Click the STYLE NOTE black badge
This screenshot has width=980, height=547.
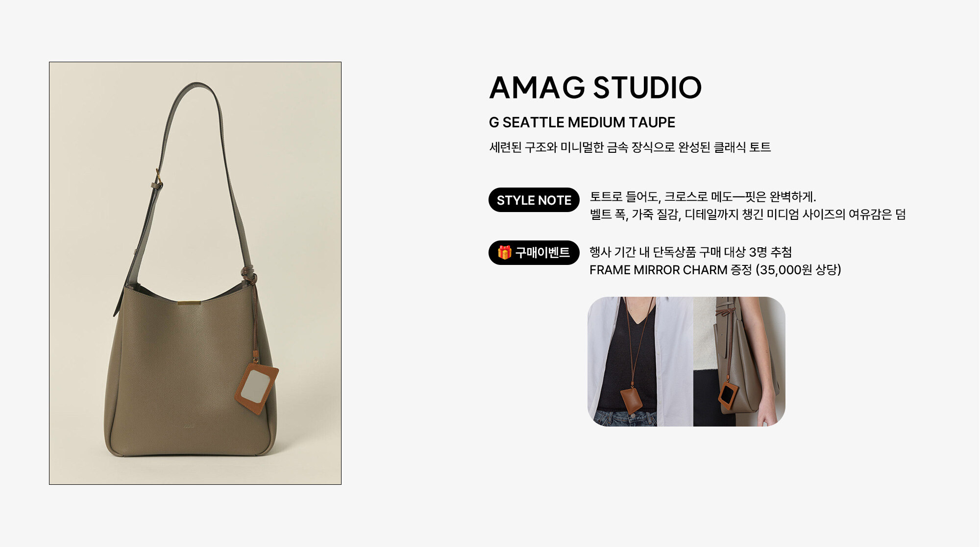[534, 200]
